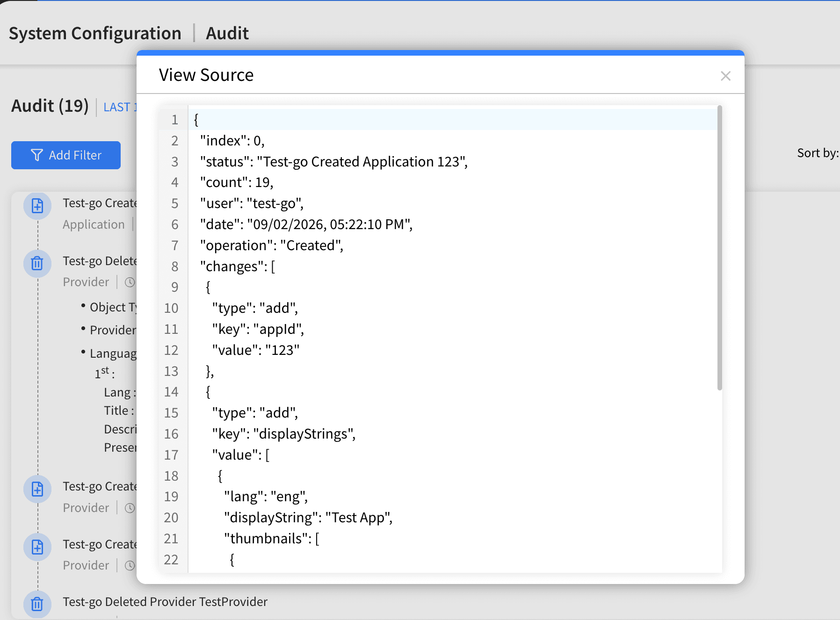Click the System Configuration breadcrumb
The height and width of the screenshot is (620, 840).
tap(95, 33)
